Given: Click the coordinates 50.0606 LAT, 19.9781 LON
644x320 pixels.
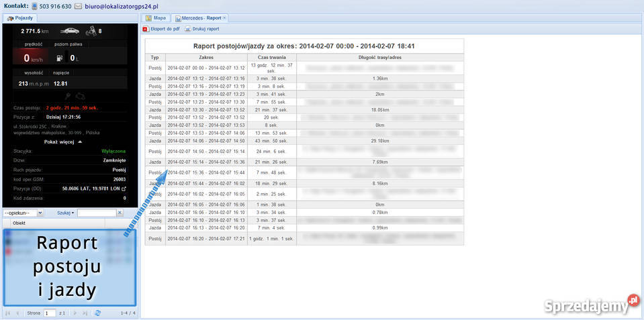Looking at the screenshot, I should 91,189.
